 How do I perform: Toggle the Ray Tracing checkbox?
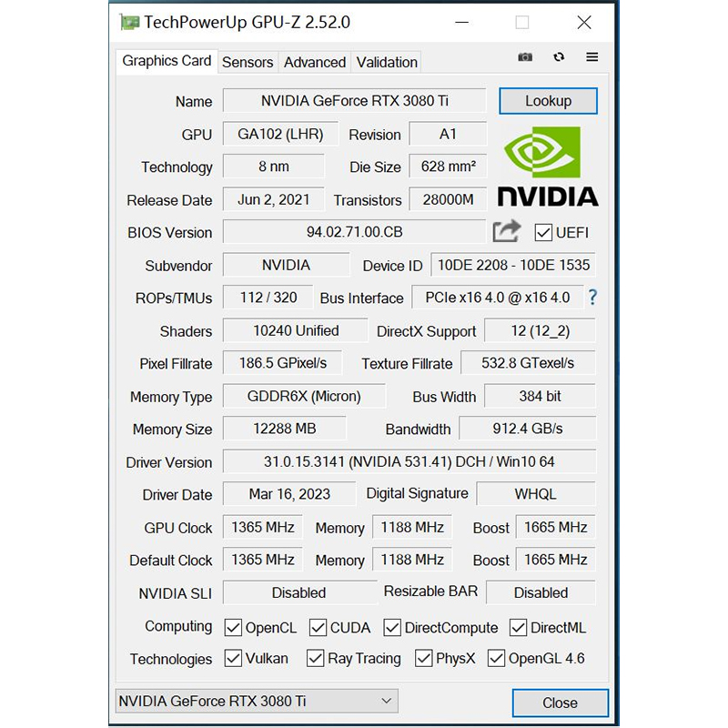(x=315, y=658)
